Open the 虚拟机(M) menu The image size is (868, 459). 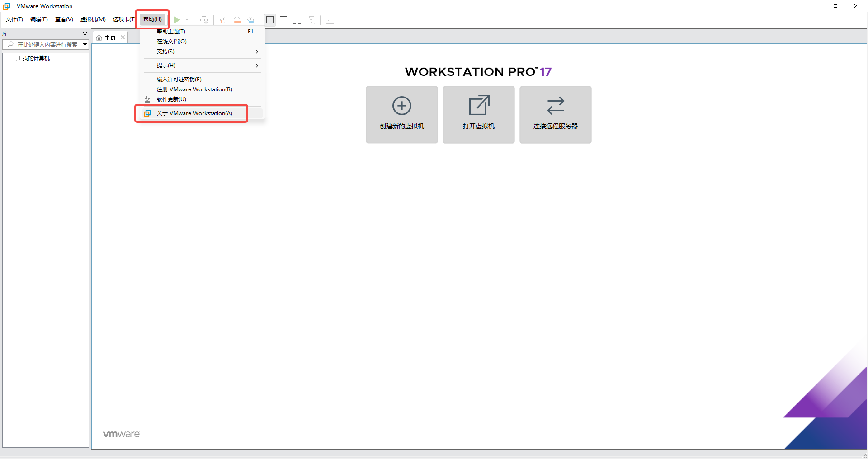click(93, 19)
